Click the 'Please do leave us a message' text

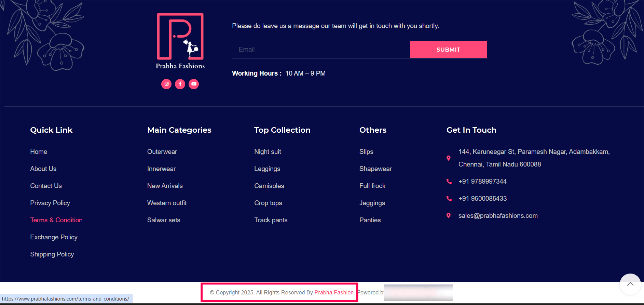click(x=335, y=26)
